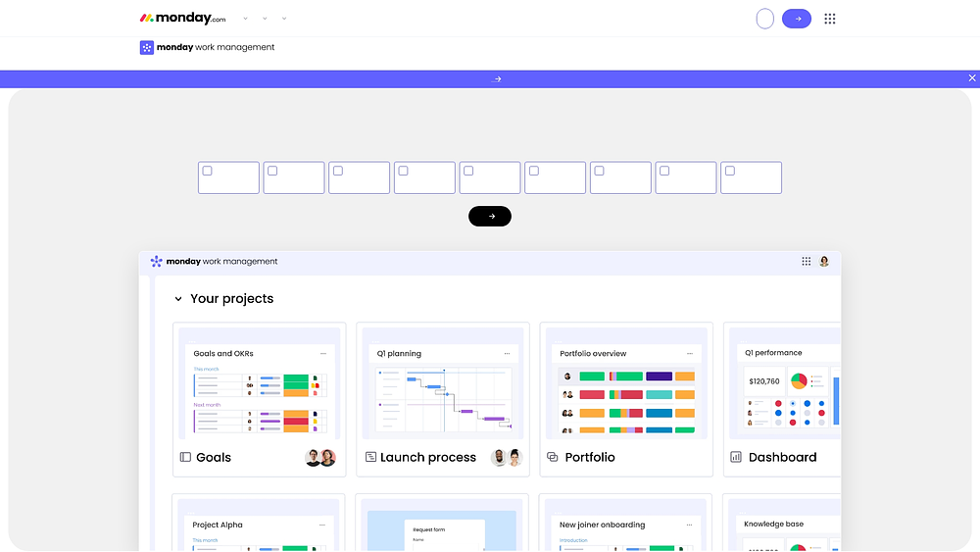The image size is (980, 552).
Task: Click the pie chart in Q1 performance
Action: coord(799,380)
